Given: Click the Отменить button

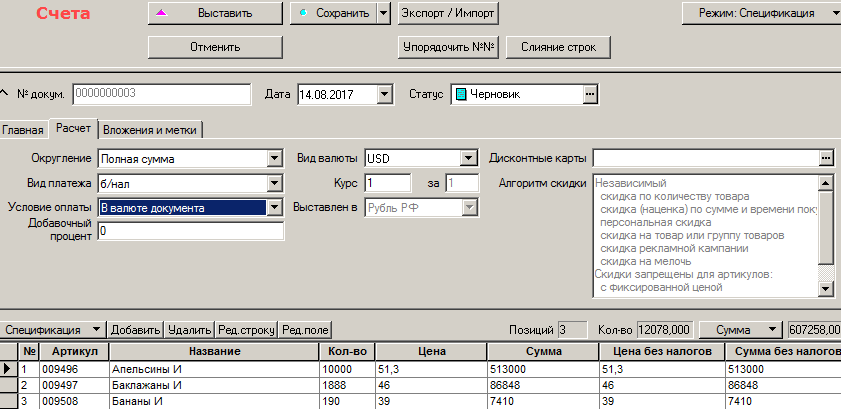Looking at the screenshot, I should (x=215, y=47).
